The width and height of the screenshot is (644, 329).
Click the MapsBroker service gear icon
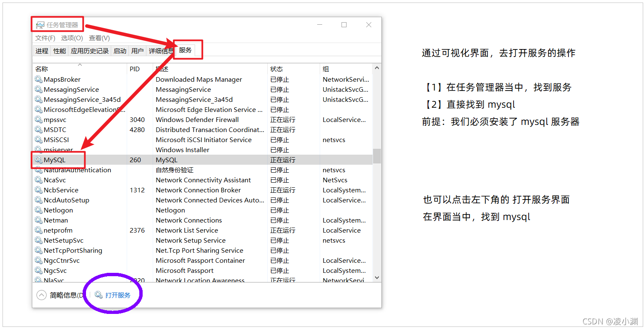click(39, 79)
